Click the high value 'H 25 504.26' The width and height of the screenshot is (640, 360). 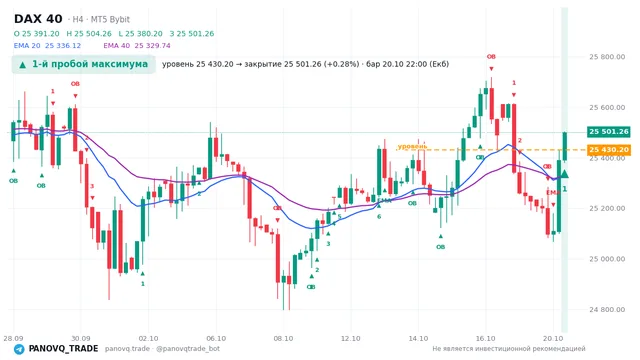[89, 34]
